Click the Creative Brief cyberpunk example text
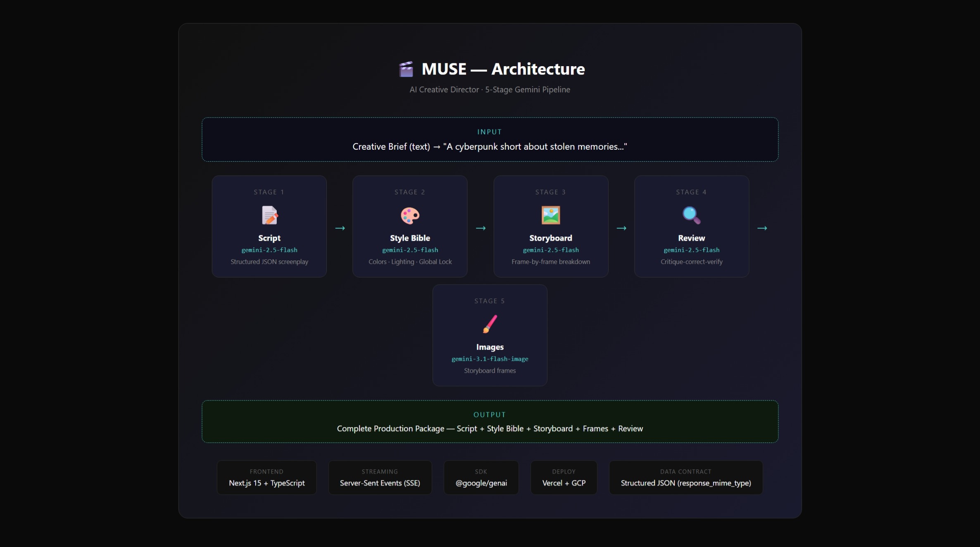 490,147
